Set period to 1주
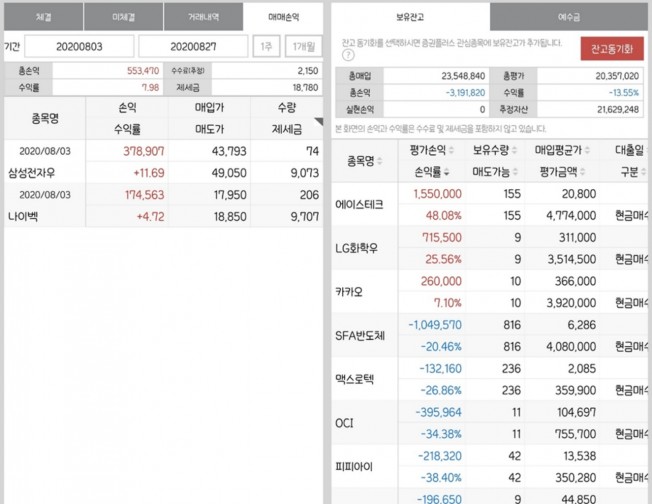 point(266,46)
